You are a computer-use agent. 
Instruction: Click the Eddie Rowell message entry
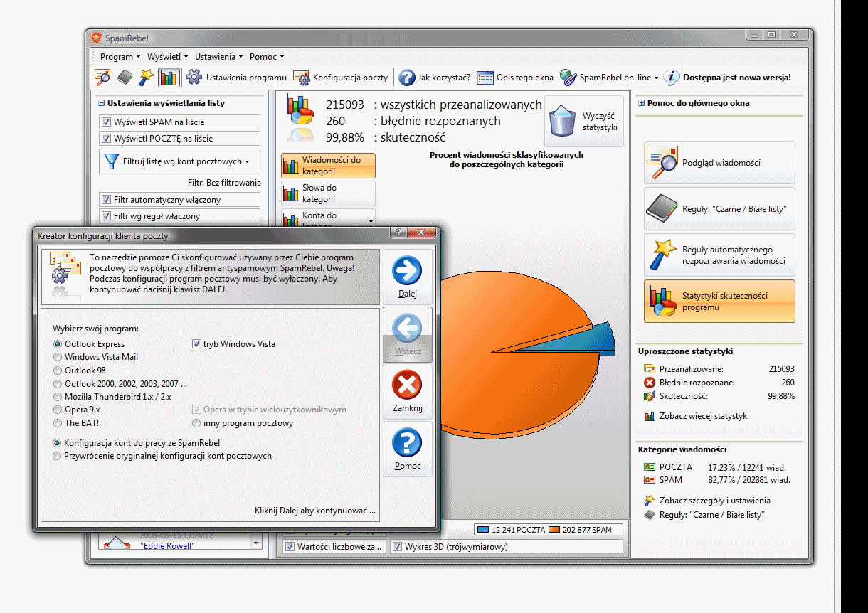click(x=167, y=545)
